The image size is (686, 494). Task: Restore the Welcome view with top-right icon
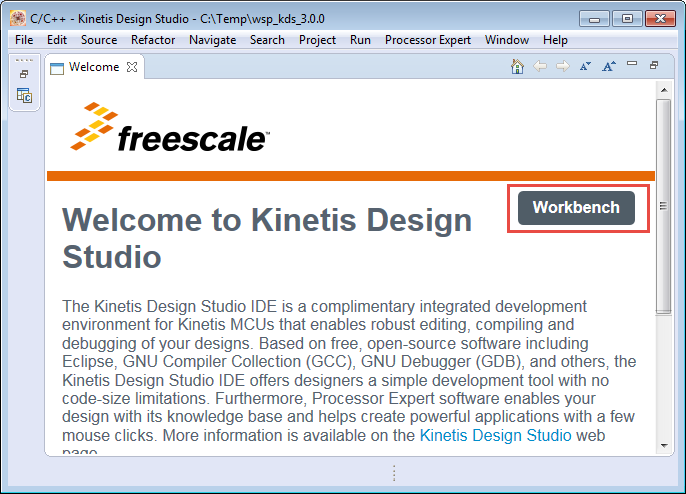point(654,66)
